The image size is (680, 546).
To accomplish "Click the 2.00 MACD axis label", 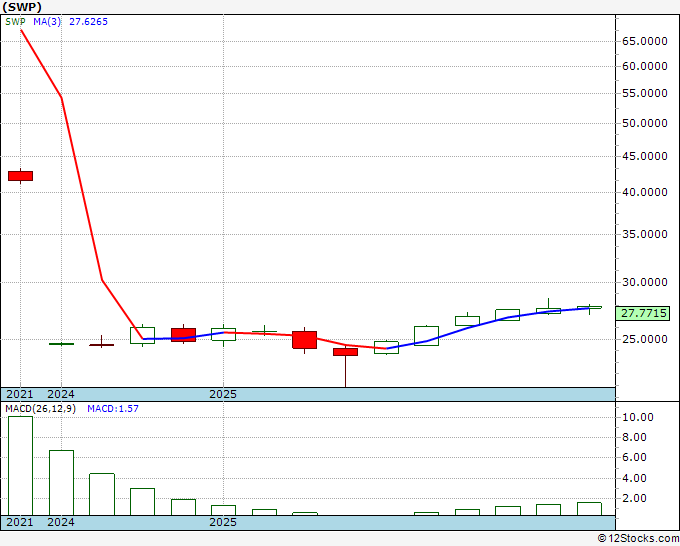I will click(634, 498).
